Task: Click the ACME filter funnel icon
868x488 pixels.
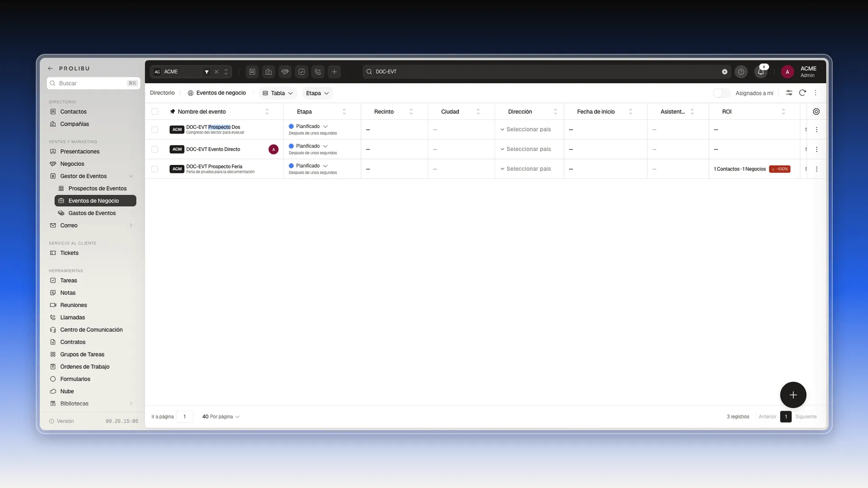Action: point(207,72)
